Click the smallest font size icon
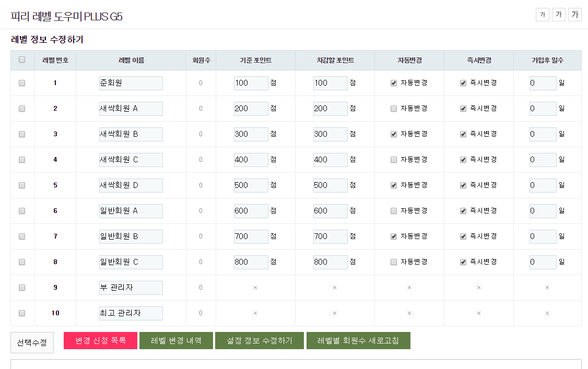The height and width of the screenshot is (369, 588). pos(543,15)
